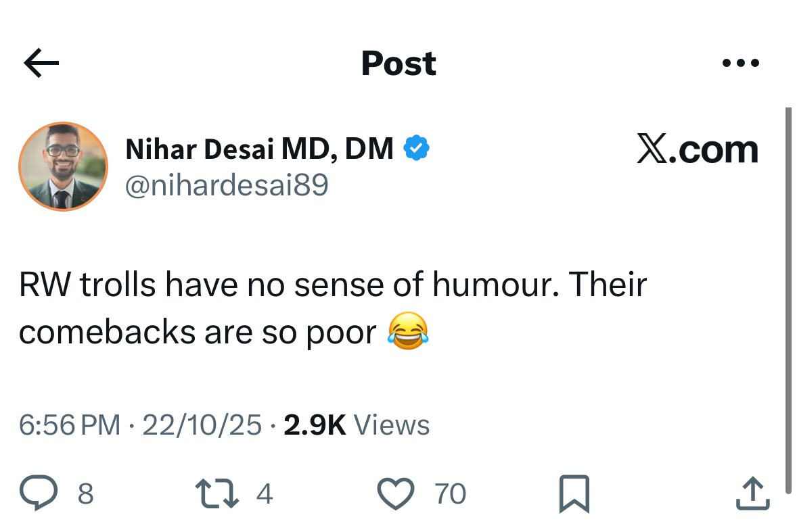Image resolution: width=797 pixels, height=532 pixels.
Task: Bookmark this post
Action: [x=574, y=494]
